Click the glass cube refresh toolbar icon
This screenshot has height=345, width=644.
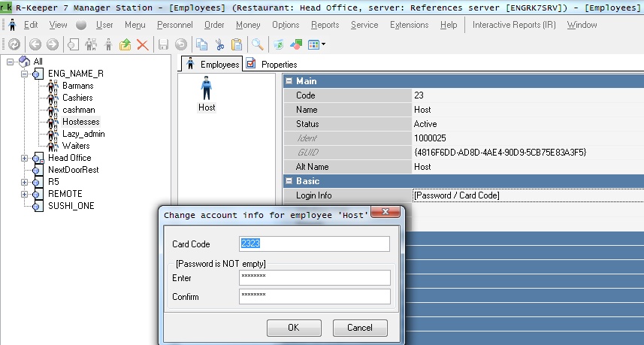tap(279, 44)
